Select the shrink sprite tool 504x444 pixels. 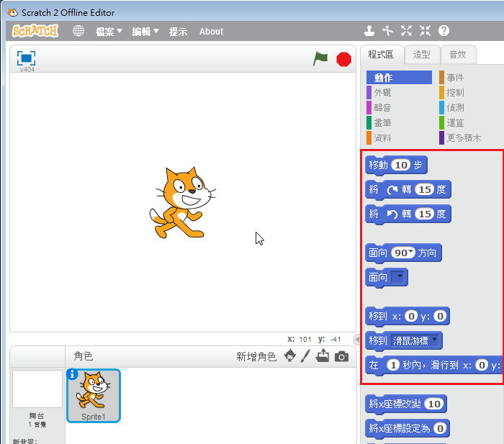click(x=425, y=31)
